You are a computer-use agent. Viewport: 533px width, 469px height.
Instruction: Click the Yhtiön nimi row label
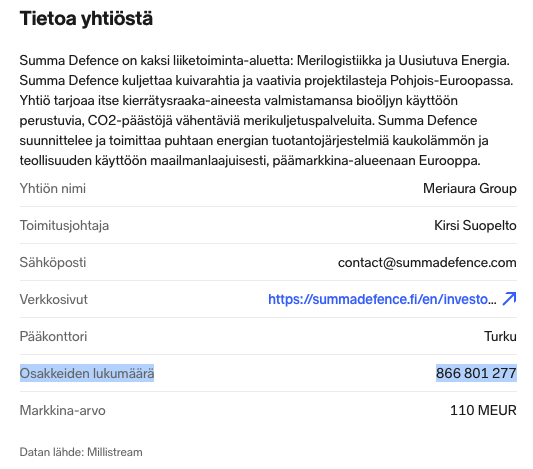point(53,188)
